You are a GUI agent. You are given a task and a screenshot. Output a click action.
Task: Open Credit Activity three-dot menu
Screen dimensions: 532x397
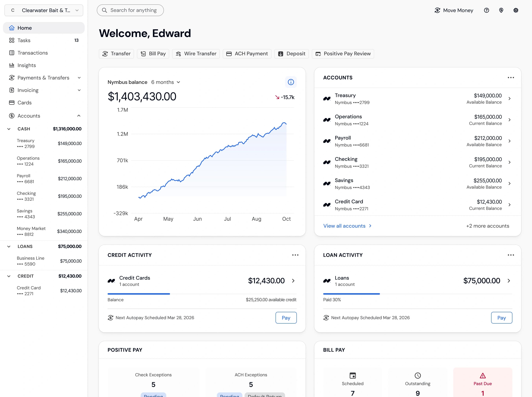coord(295,255)
